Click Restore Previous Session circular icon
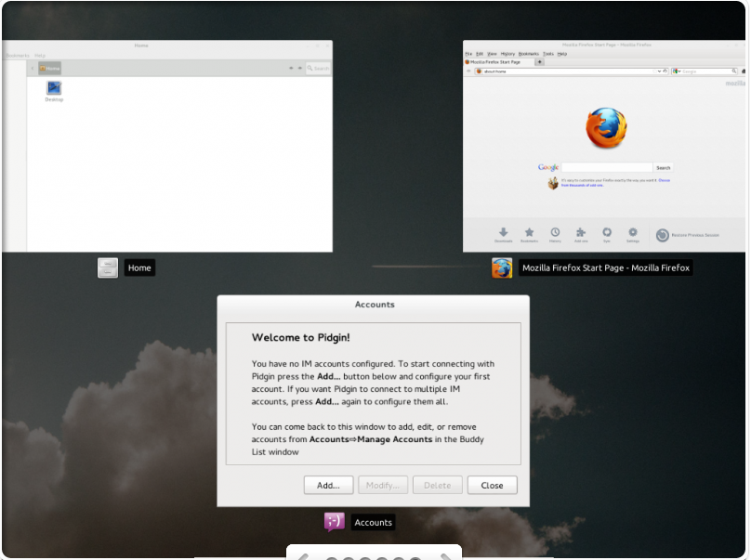This screenshot has height=560, width=751. coord(663,235)
